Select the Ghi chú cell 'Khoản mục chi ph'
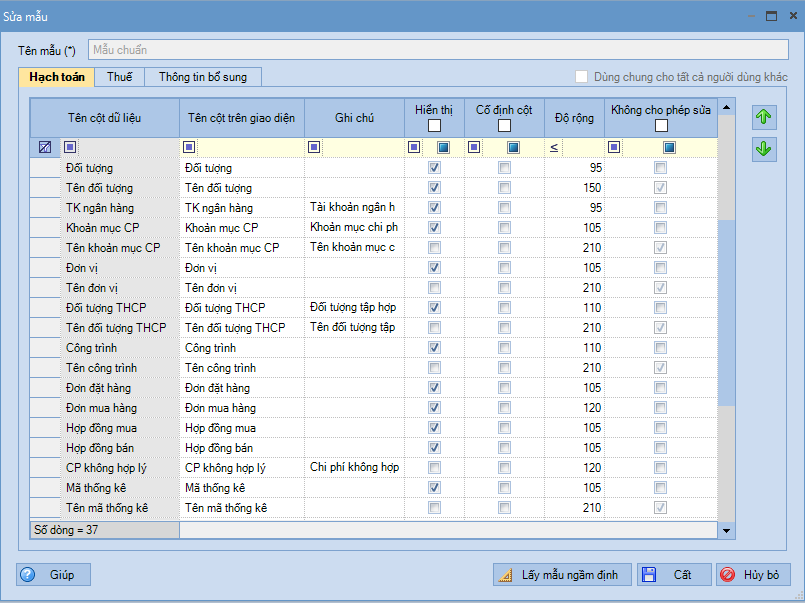Image resolution: width=805 pixels, height=603 pixels. pos(354,227)
